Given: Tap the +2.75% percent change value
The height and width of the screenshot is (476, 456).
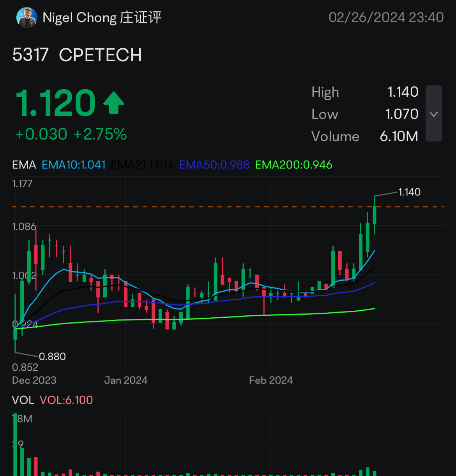Looking at the screenshot, I should (x=100, y=134).
